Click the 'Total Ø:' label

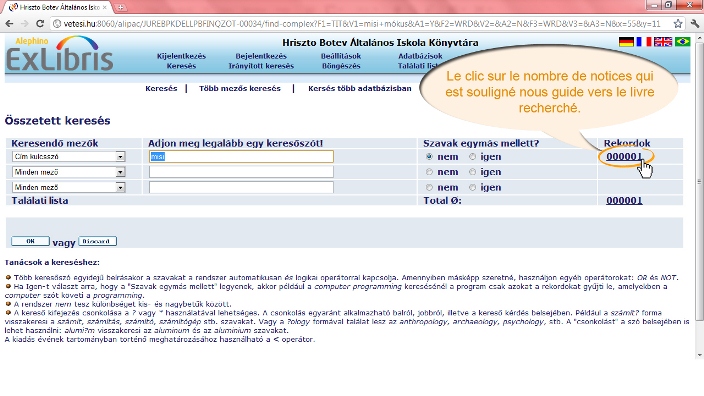click(442, 201)
